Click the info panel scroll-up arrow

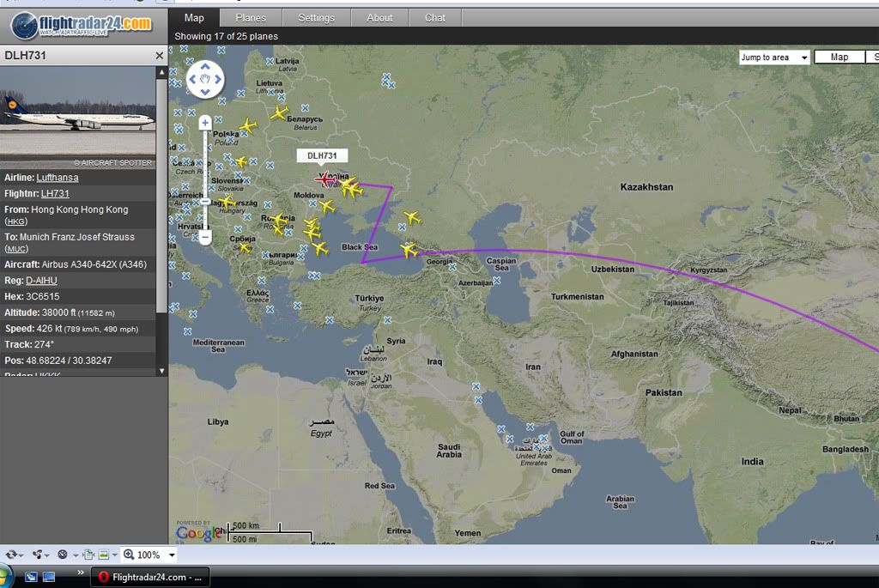[x=162, y=72]
